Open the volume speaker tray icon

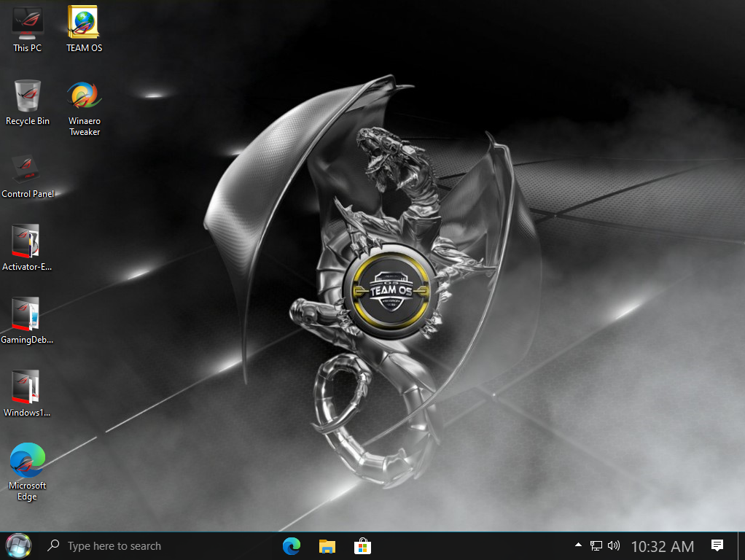pyautogui.click(x=613, y=545)
